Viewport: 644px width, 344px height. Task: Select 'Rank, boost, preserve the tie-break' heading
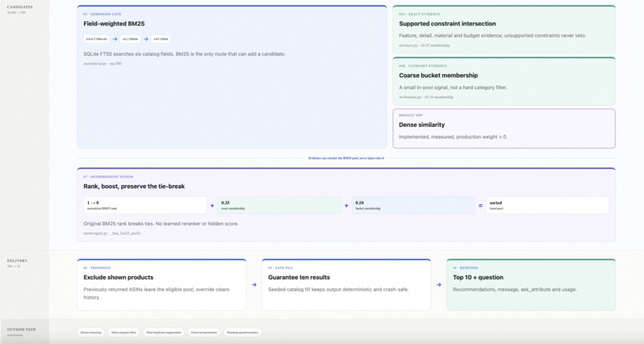(134, 187)
